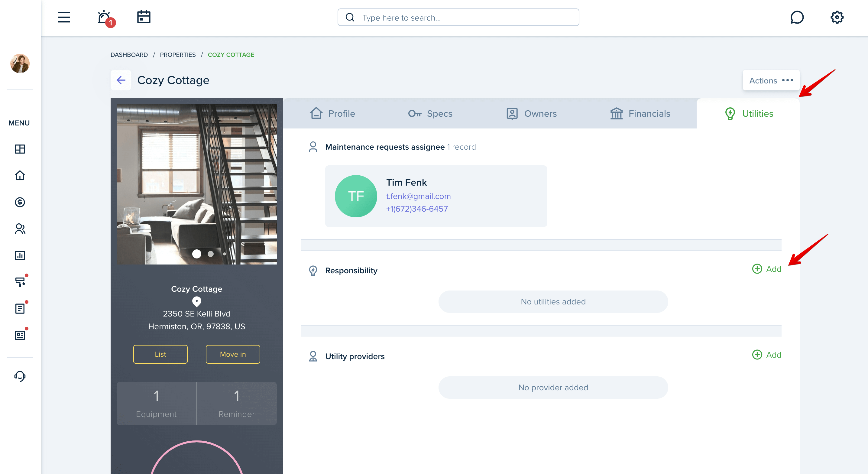Screen dimensions: 868x474
Task: Open the properties house icon in sidebar
Action: (x=20, y=175)
